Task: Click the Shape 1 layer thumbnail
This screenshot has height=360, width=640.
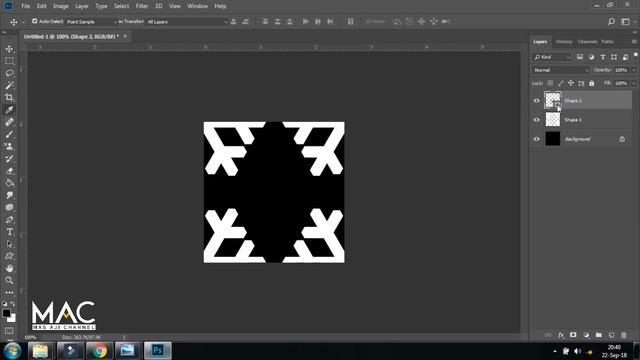Action: coord(553,120)
